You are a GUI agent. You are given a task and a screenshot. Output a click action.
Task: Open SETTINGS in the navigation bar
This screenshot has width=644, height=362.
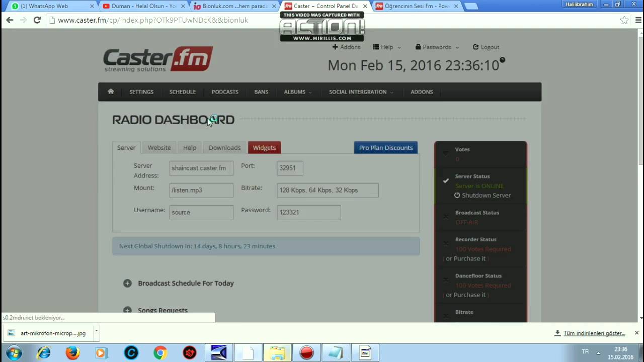(x=141, y=92)
